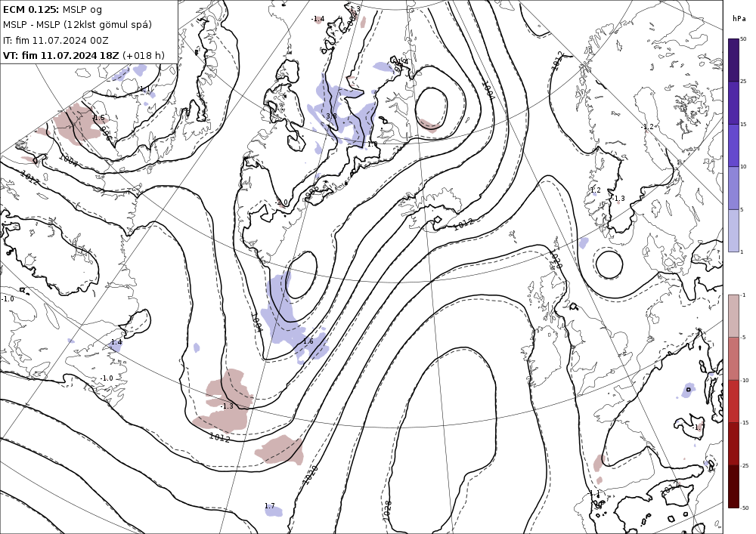Click the '-25' tick label on the red scale
The image size is (756, 534).
coord(745,465)
